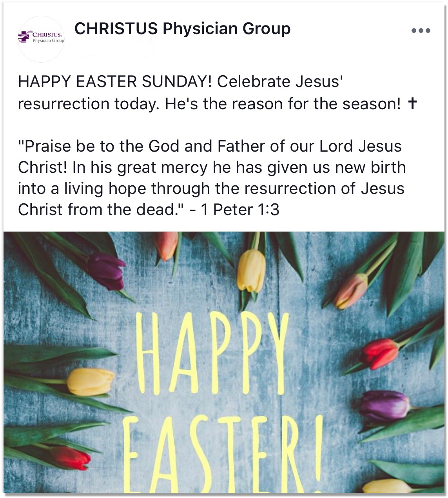Screen dimensions: 448x498
Task: Click the red tulip left of 'EASTER!' lettering
Action: (71, 457)
